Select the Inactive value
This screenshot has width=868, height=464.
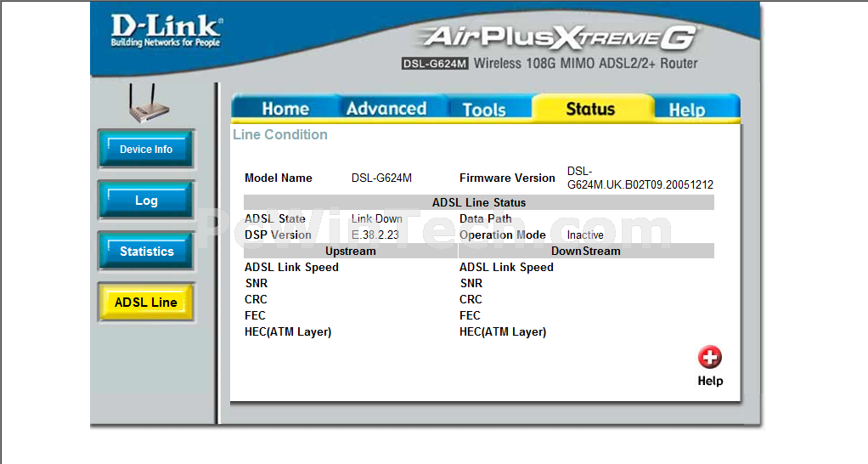coord(585,235)
